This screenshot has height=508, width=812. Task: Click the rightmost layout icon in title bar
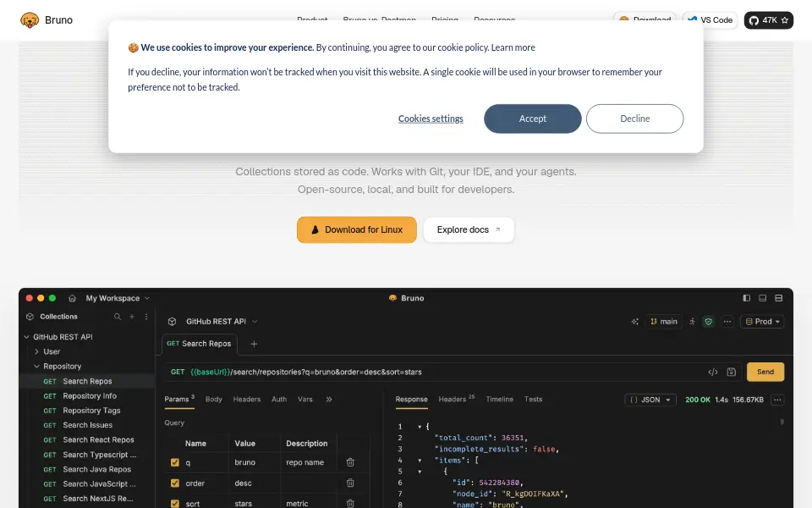coord(778,298)
